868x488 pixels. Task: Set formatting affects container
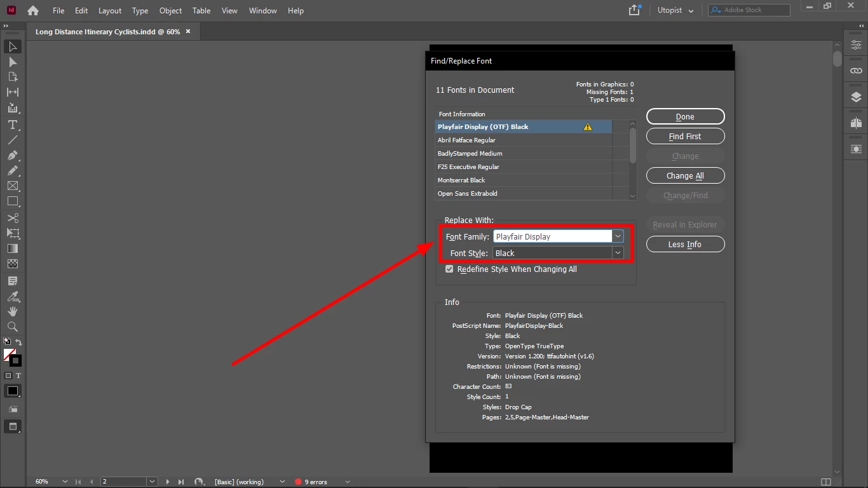click(8, 376)
